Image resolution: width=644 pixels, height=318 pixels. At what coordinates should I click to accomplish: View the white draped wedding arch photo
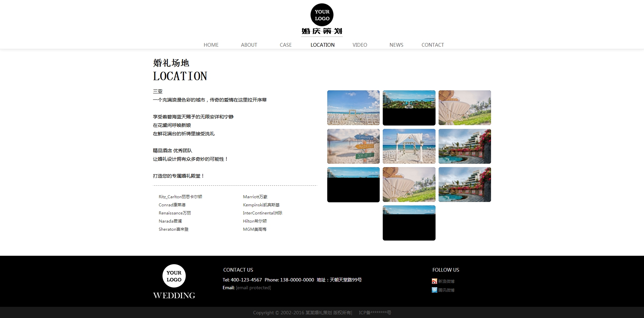point(409,146)
